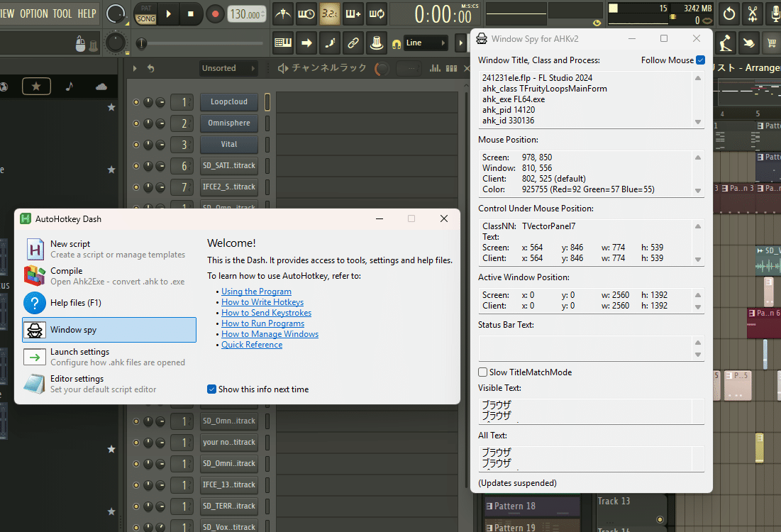Toggle the step editing footprint icon
Viewport: 781px width, 532px height.
pos(330,43)
